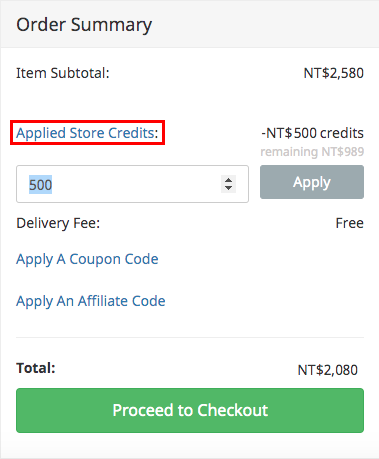Click the gray Apply button

click(x=312, y=182)
